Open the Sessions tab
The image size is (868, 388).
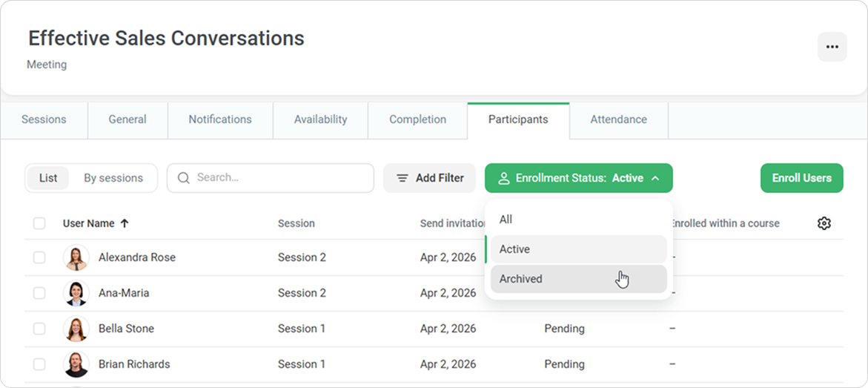(44, 119)
